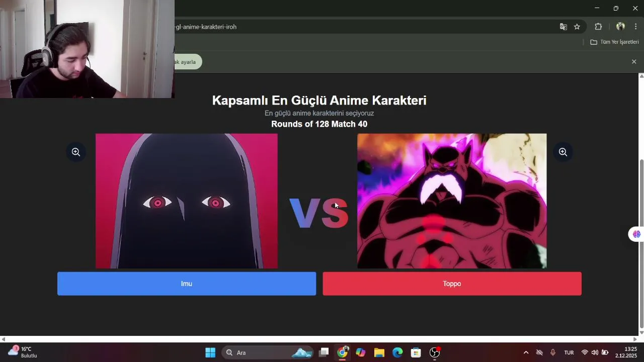Vote for Imu with the blue button
644x362 pixels.
187,284
